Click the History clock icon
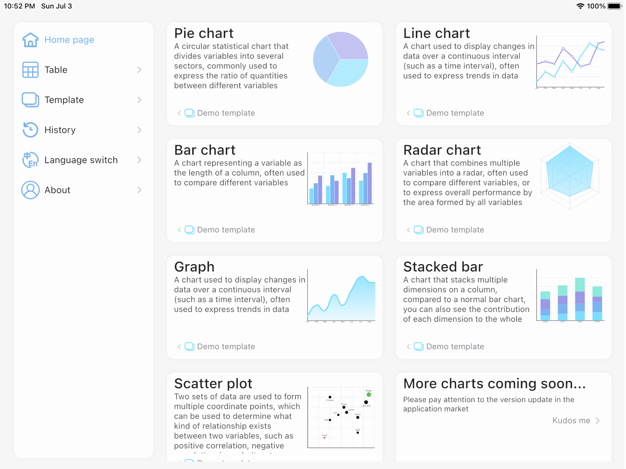Image resolution: width=626 pixels, height=469 pixels. click(30, 130)
